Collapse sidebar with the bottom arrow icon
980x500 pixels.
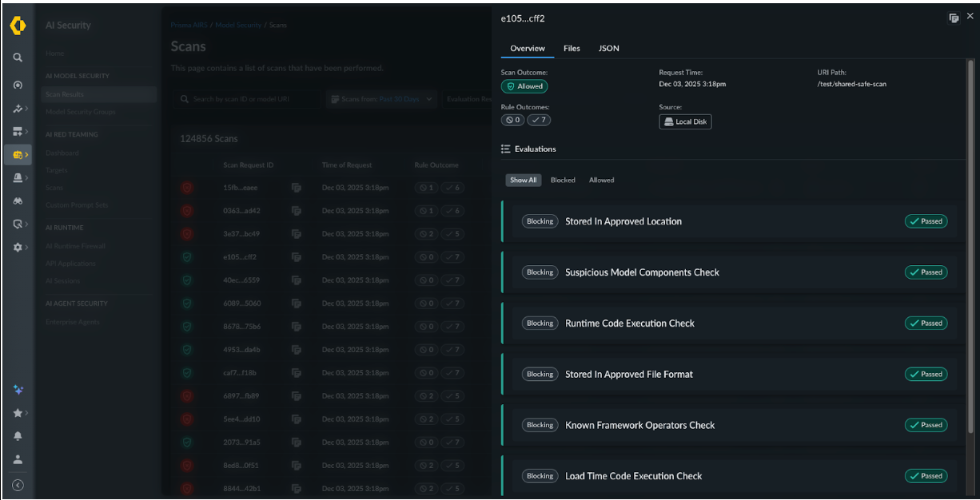(x=18, y=485)
